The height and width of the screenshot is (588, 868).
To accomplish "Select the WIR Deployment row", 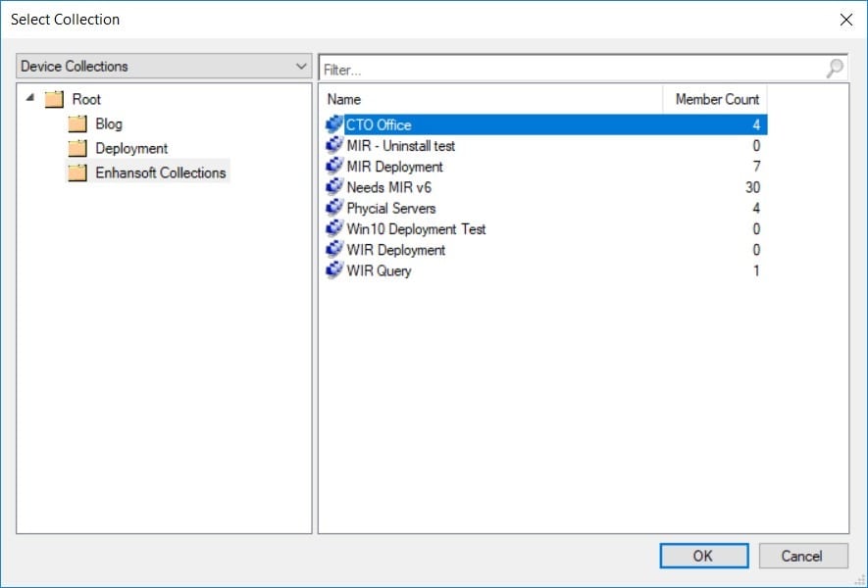I will coord(546,250).
